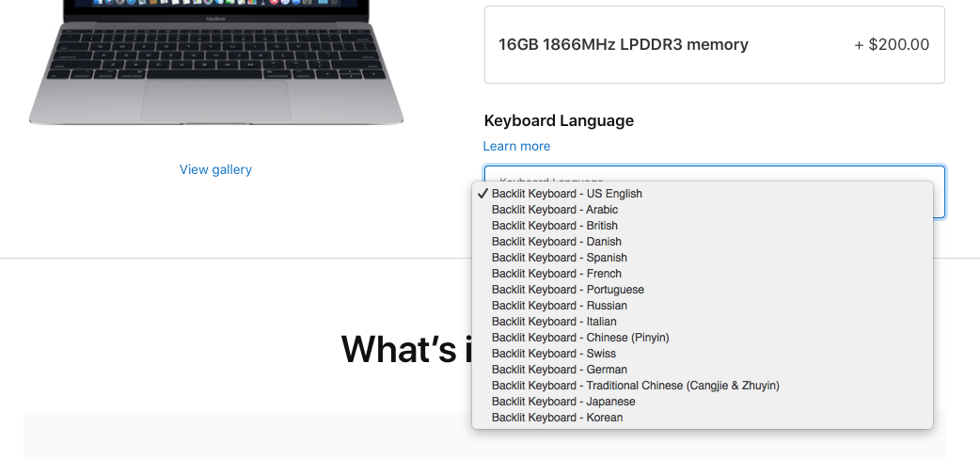980x459 pixels.
Task: Choose Traditional Chinese (Cangjie & Zhuyin) keyboard
Action: (x=703, y=386)
